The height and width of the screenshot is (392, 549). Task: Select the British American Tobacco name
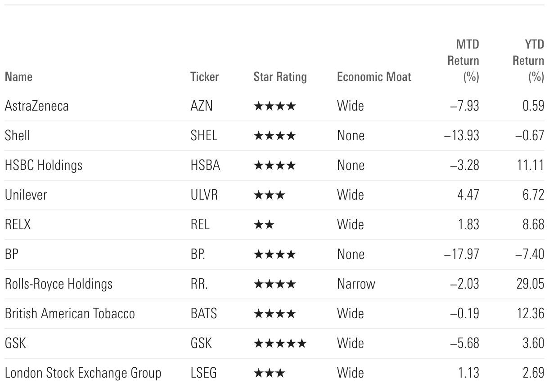[70, 314]
